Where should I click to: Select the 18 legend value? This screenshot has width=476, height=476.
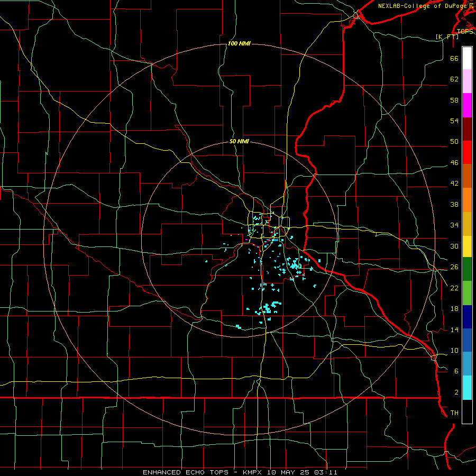pos(454,309)
